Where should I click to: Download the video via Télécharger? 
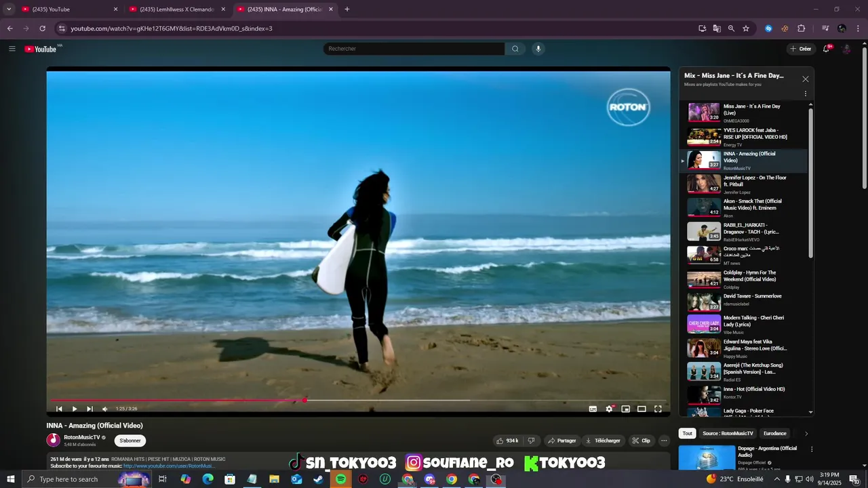pyautogui.click(x=603, y=441)
